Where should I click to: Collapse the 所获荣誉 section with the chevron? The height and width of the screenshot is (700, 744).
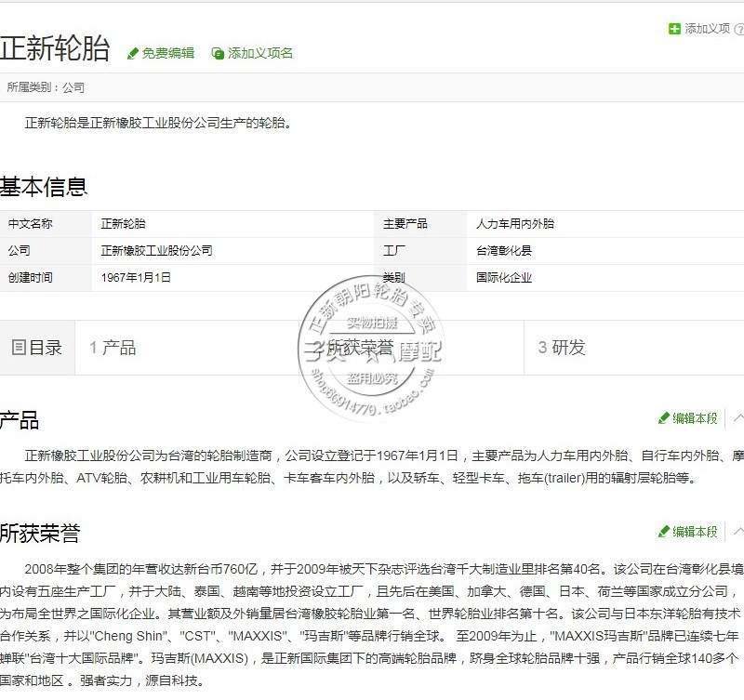(738, 532)
